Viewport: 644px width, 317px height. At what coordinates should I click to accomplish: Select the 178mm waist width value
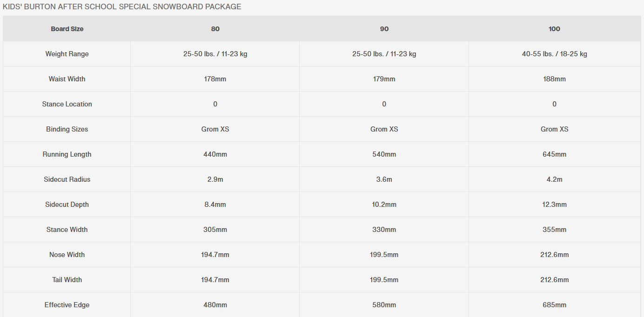click(215, 79)
